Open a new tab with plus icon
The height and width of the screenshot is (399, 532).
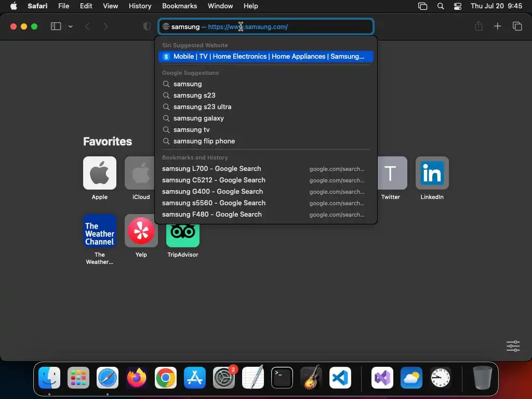[497, 26]
